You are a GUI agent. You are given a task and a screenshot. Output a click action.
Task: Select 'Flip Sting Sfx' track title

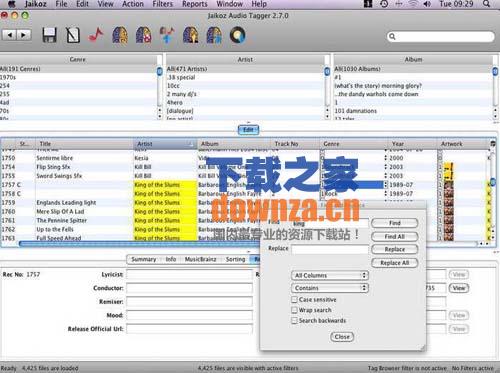(53, 167)
